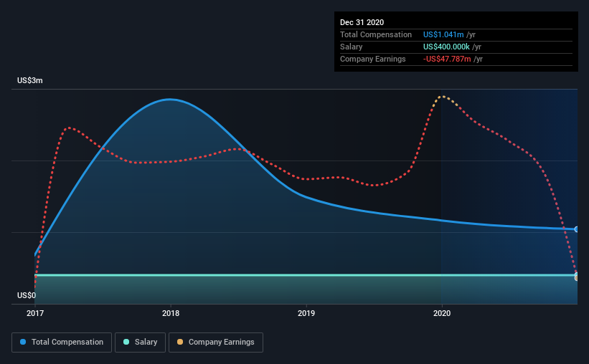
Task: Click the 2017 x-axis label
Action: coord(35,313)
